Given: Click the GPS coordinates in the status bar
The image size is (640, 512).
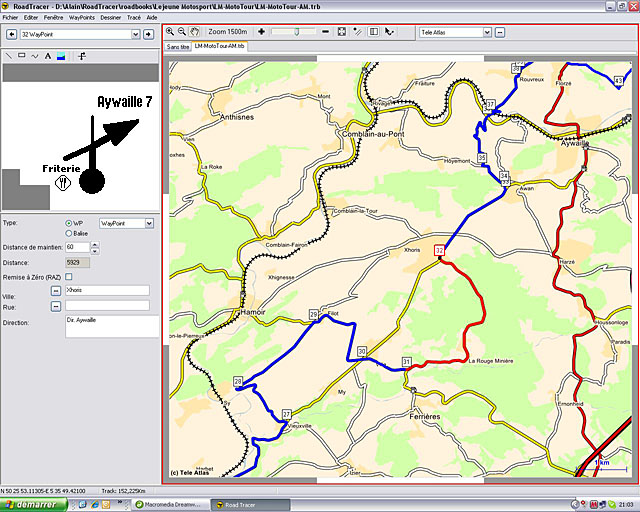Looking at the screenshot, I should pos(43,491).
